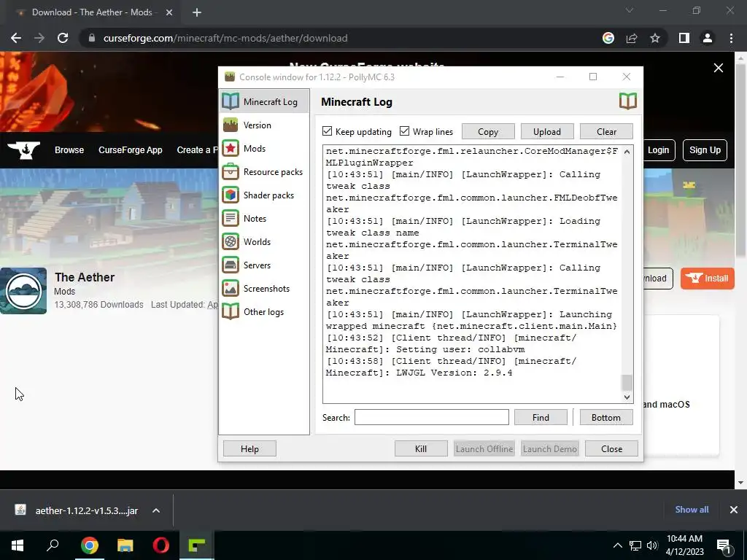Expand options for the aether jar download
The image size is (747, 560).
pyautogui.click(x=156, y=510)
